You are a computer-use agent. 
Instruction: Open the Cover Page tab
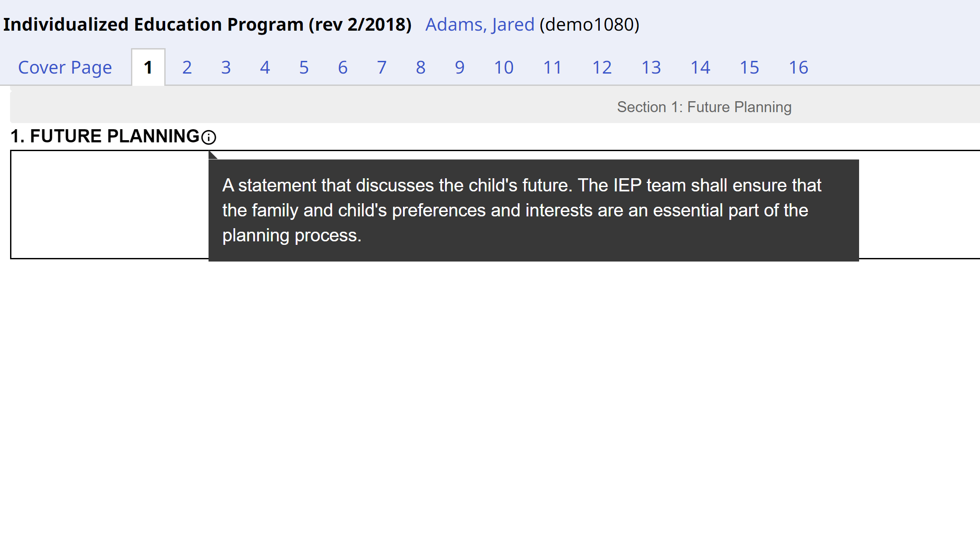pos(65,67)
